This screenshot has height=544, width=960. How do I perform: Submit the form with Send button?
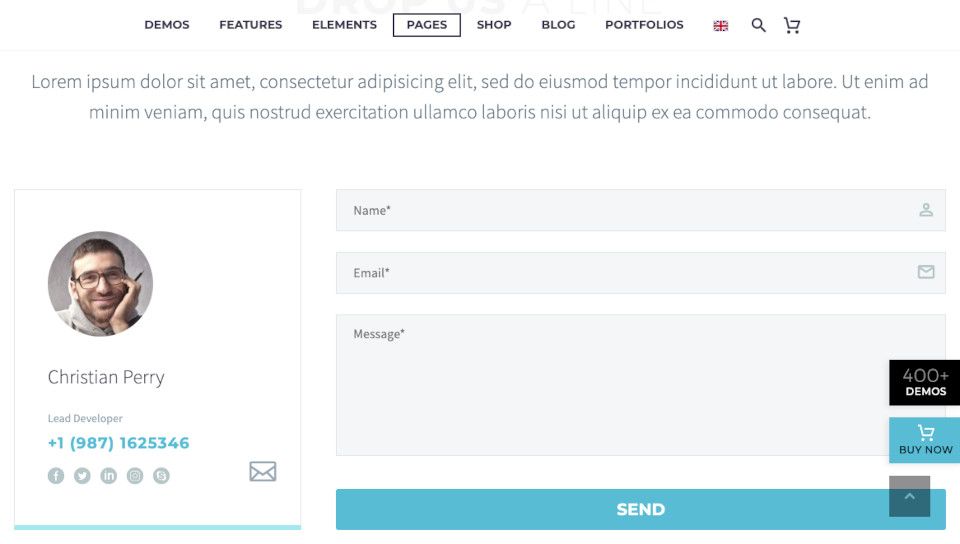tap(640, 509)
